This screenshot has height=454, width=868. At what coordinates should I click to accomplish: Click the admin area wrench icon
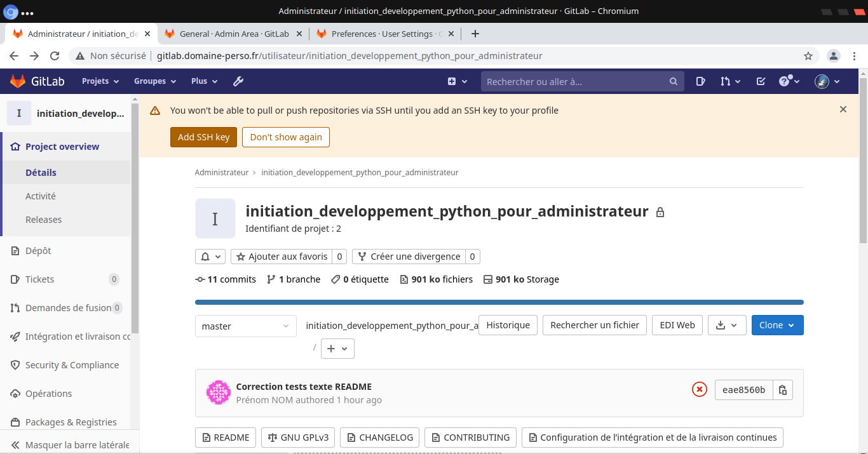[x=238, y=81]
